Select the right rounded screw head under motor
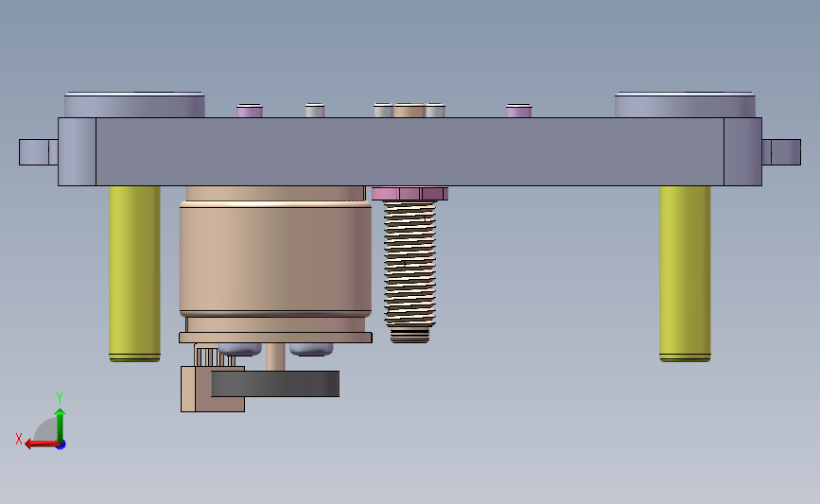Image resolution: width=820 pixels, height=504 pixels. [x=311, y=349]
